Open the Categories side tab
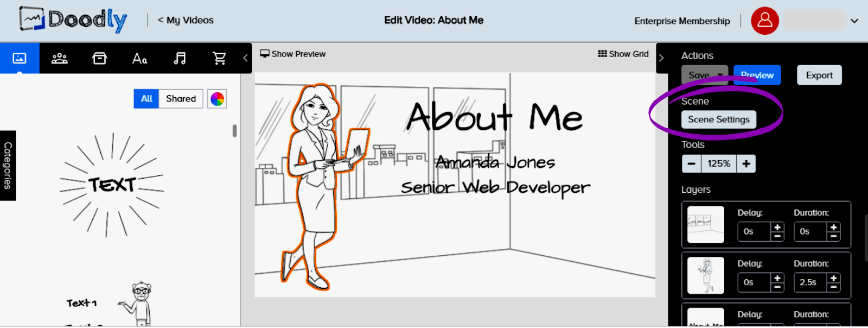This screenshot has height=328, width=868. 8,166
